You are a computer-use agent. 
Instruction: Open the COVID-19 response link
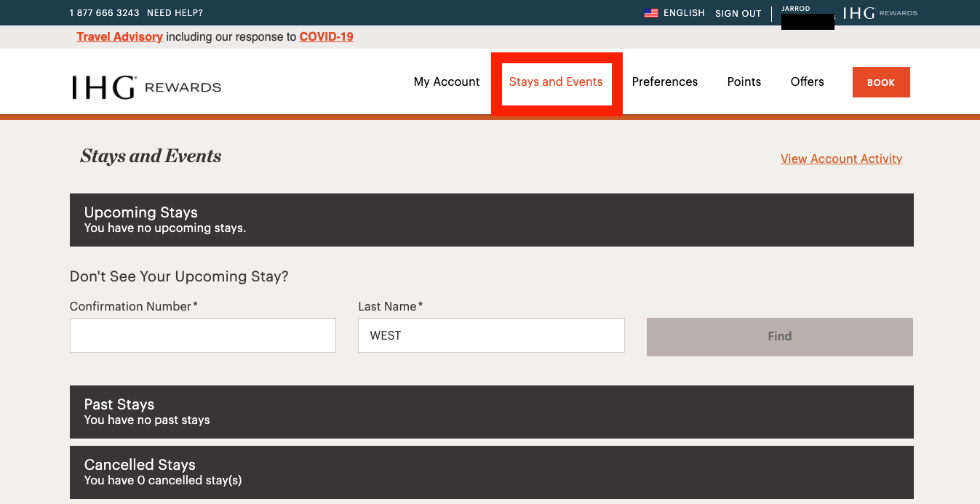[327, 36]
